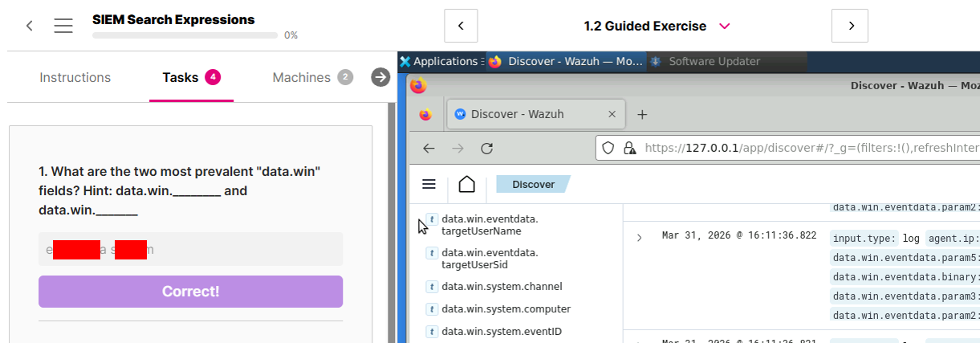Close the Discover - Wazuh browser tab
Screen dimensions: 980x343
tap(612, 114)
